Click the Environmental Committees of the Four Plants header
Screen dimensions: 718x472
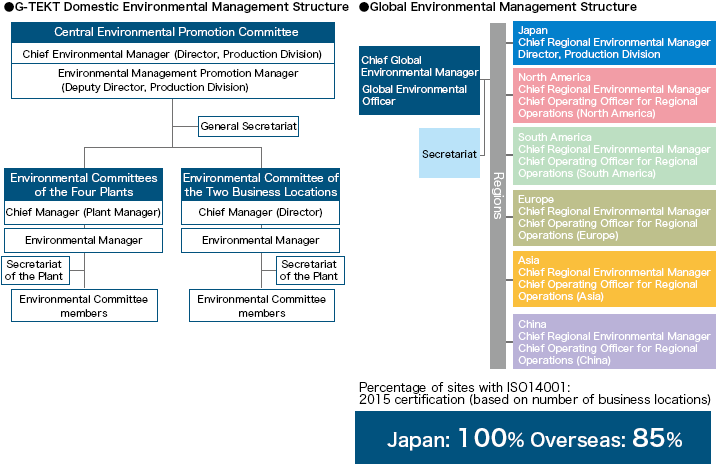point(84,184)
